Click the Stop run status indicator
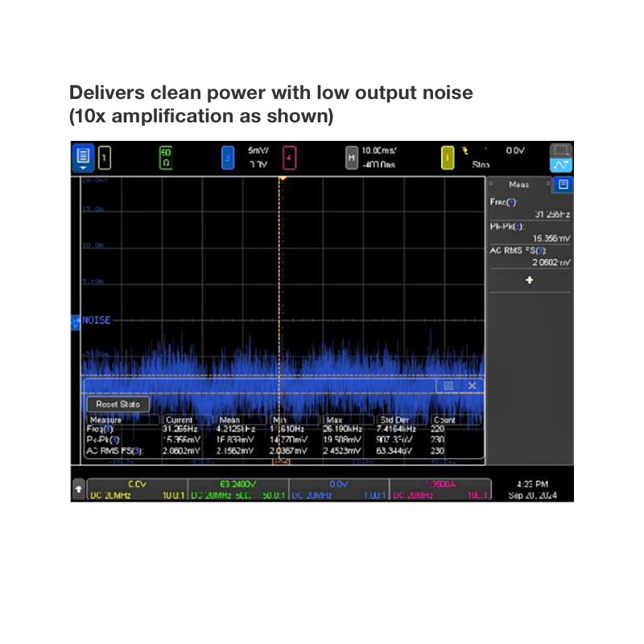The width and height of the screenshot is (644, 644). (x=481, y=164)
